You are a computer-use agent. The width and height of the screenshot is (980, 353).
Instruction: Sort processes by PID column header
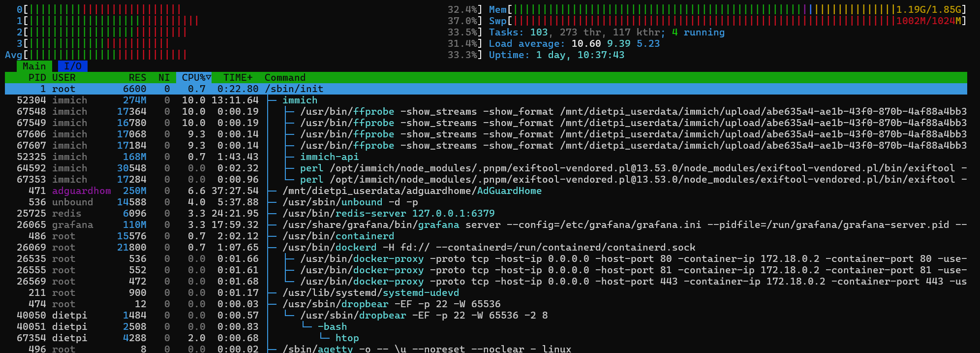coord(37,77)
